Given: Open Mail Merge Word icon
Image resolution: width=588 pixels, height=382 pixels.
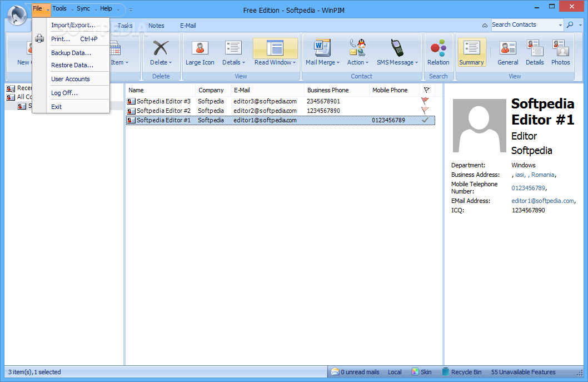Looking at the screenshot, I should 322,48.
